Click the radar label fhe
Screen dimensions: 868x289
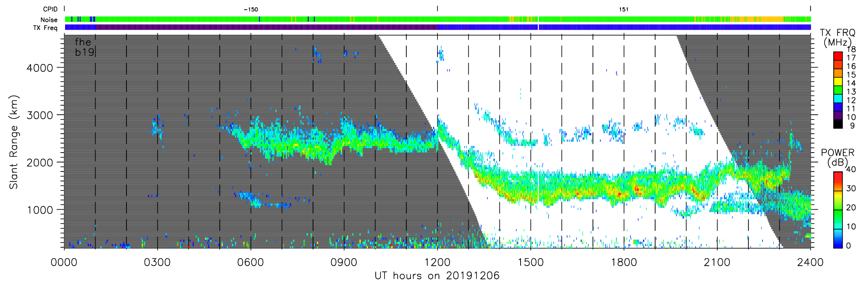(83, 42)
